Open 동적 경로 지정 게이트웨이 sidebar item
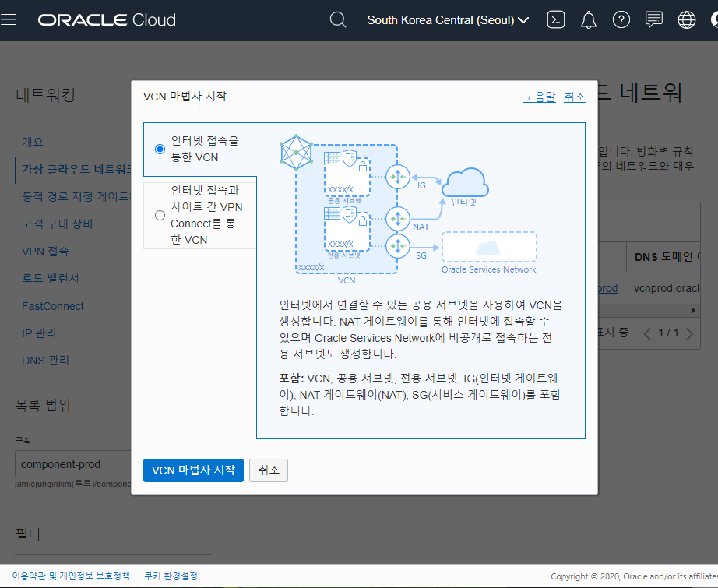This screenshot has width=718, height=588. click(76, 196)
